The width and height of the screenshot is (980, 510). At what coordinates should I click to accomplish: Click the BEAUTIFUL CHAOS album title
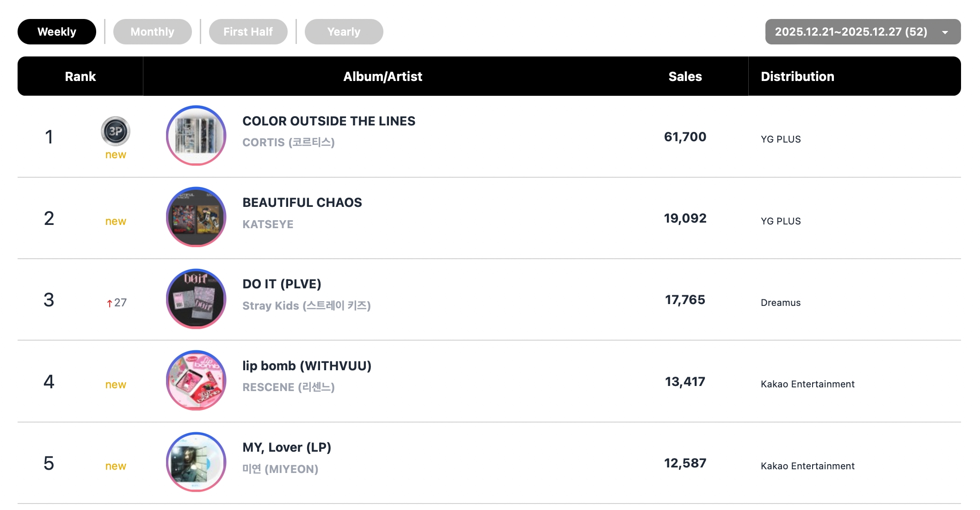(x=302, y=203)
